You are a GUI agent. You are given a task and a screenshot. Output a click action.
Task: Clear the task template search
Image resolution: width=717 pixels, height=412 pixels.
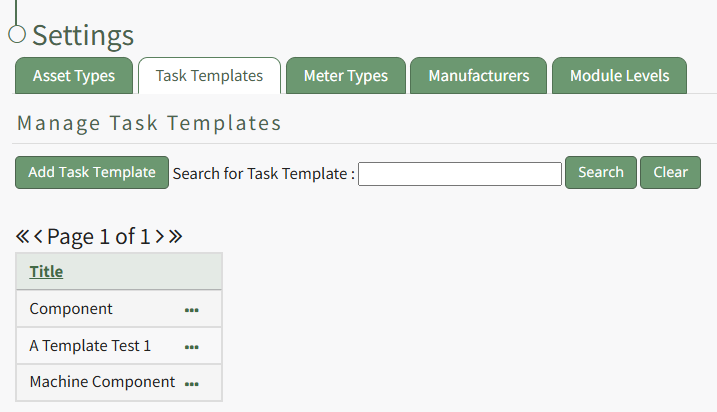[x=670, y=172]
